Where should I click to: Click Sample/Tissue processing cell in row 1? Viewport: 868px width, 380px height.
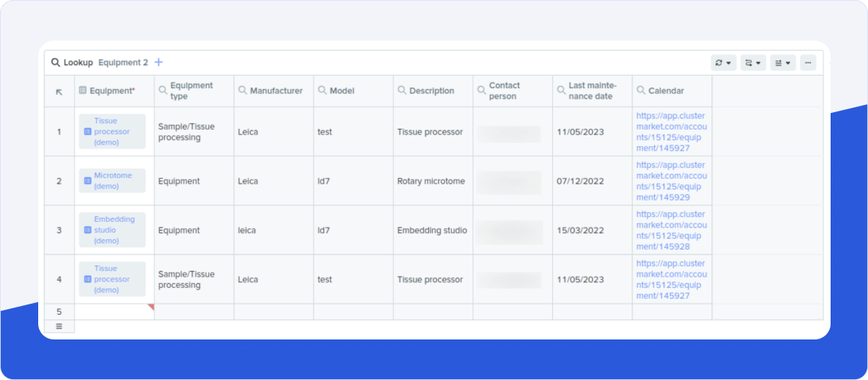tap(194, 132)
